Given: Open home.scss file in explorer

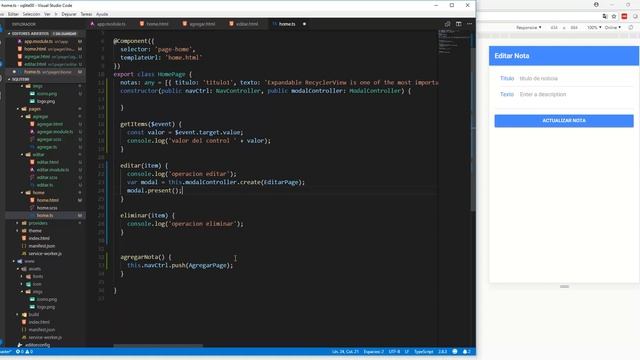Looking at the screenshot, I should click(x=47, y=208).
